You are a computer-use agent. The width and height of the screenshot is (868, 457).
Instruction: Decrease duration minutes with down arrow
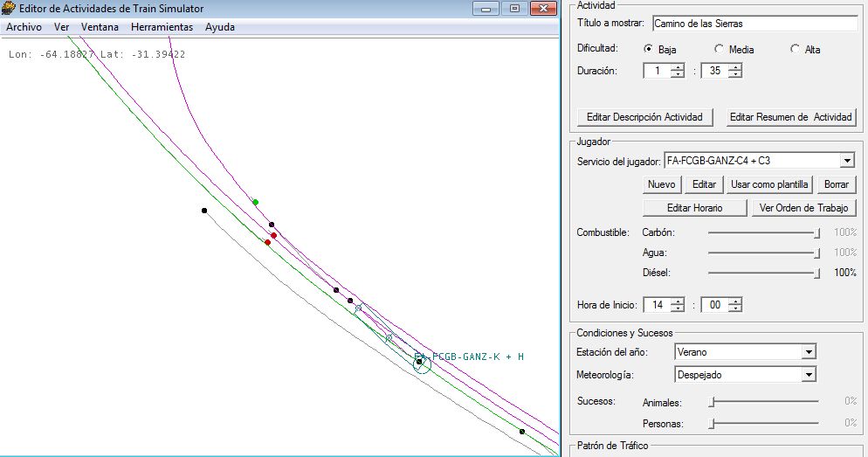coord(735,75)
